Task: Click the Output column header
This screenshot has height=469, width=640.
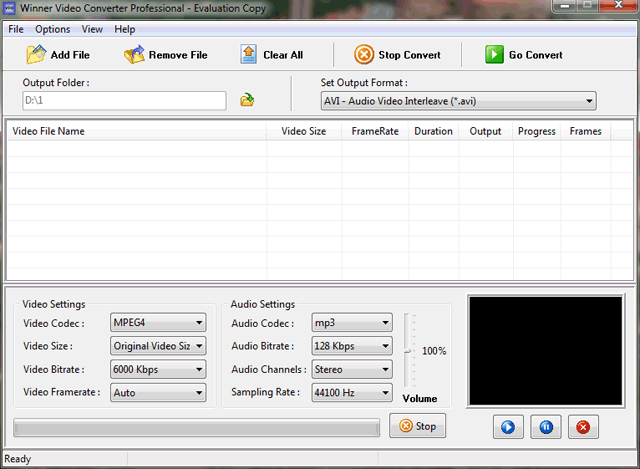Action: pyautogui.click(x=485, y=131)
